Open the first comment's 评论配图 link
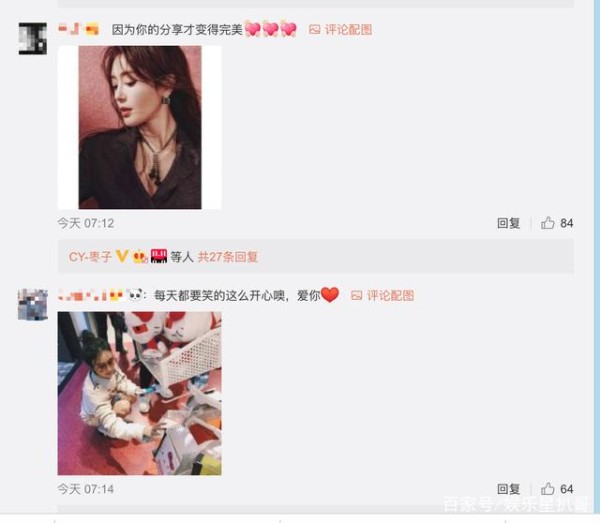This screenshot has width=600, height=523. pyautogui.click(x=348, y=29)
